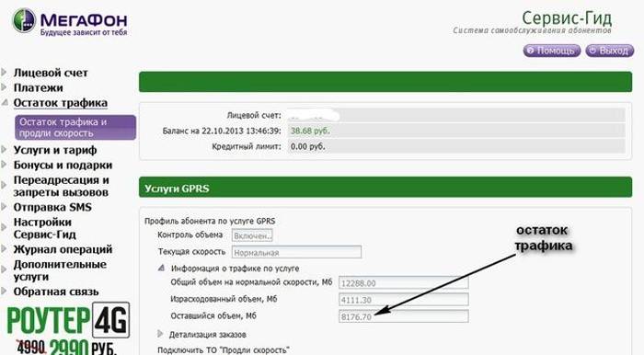Expand the Услуги и тариф arrow

(4, 150)
